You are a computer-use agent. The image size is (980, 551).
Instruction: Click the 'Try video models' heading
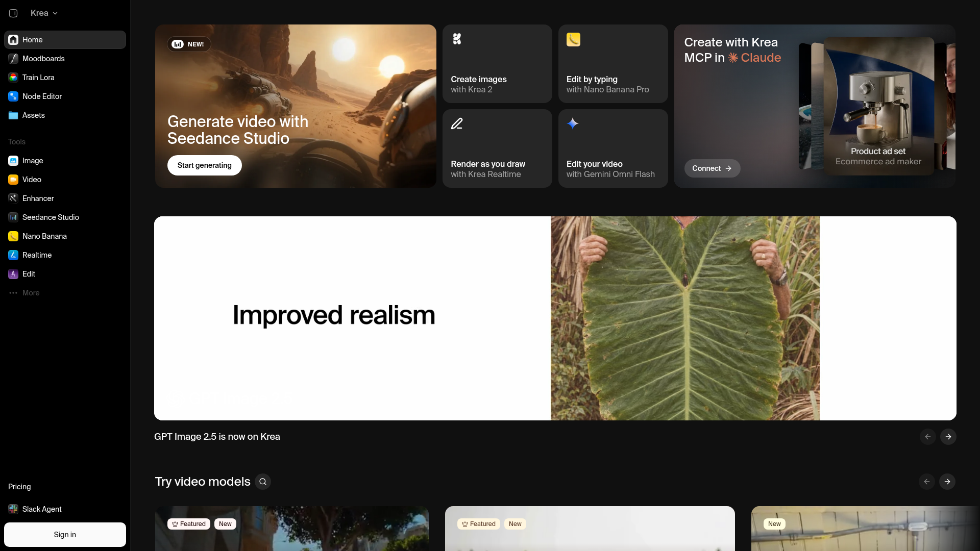tap(203, 482)
